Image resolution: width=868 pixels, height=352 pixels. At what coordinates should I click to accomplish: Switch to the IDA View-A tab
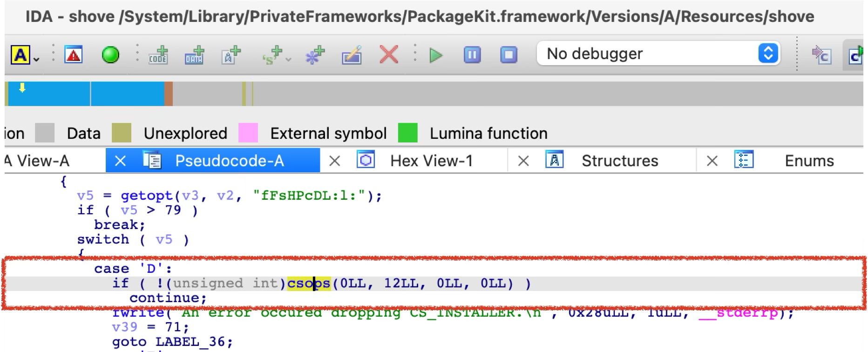pos(37,161)
